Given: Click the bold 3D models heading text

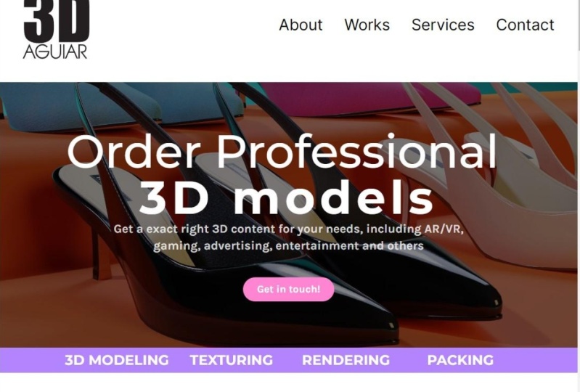Looking at the screenshot, I should pyautogui.click(x=285, y=198).
